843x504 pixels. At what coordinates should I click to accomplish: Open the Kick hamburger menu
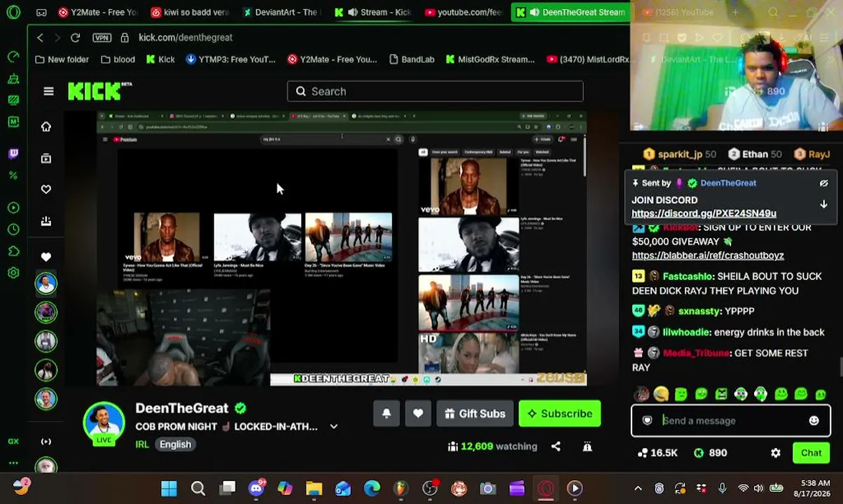pyautogui.click(x=48, y=91)
